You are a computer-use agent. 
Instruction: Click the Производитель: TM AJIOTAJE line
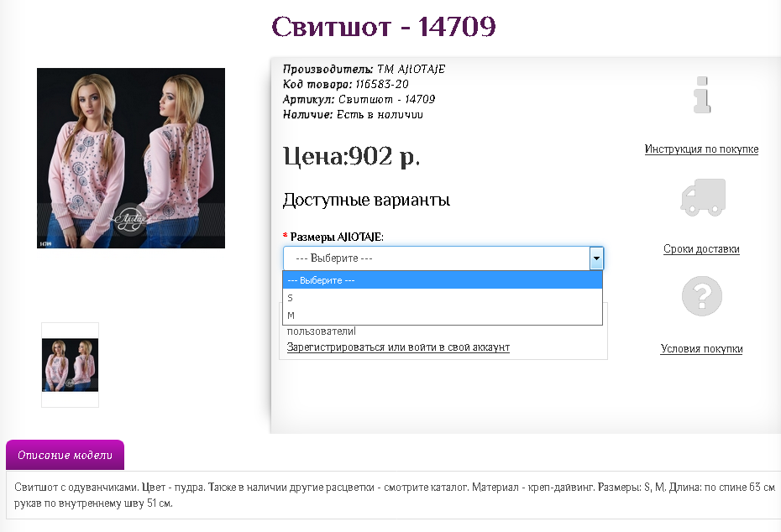click(364, 69)
